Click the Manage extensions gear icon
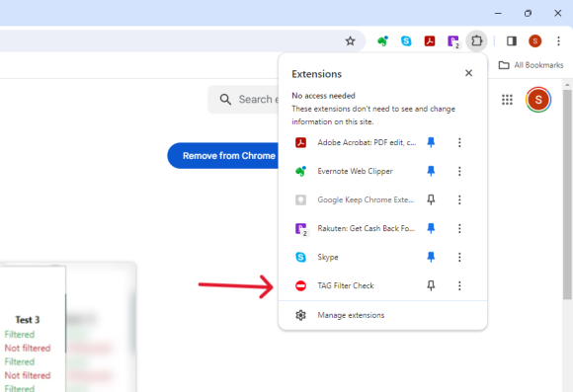The image size is (573, 392). pos(300,315)
